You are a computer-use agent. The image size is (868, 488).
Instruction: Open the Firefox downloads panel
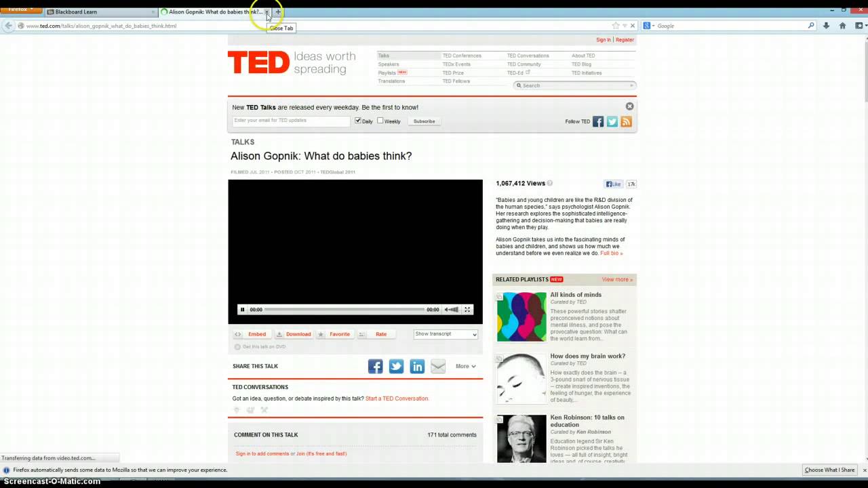(826, 26)
